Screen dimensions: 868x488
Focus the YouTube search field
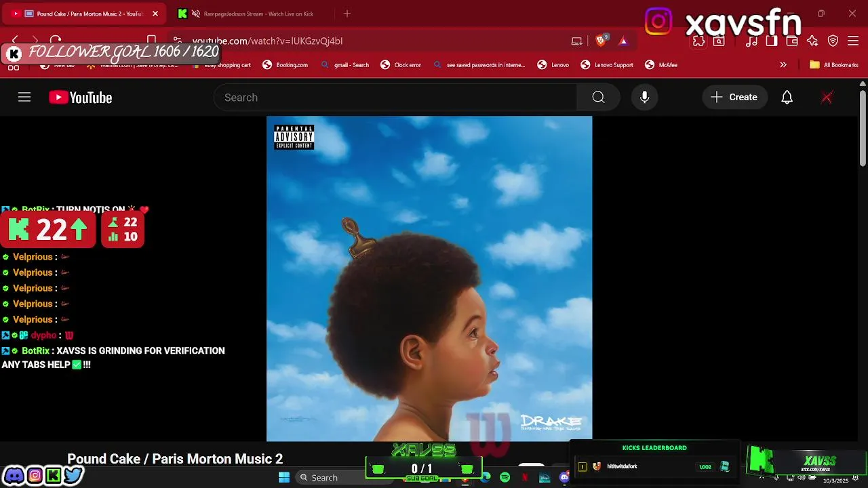[x=395, y=98]
